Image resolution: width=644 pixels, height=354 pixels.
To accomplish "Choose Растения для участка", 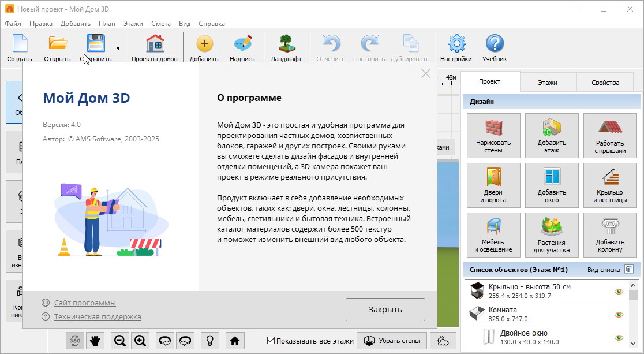I will pos(552,233).
